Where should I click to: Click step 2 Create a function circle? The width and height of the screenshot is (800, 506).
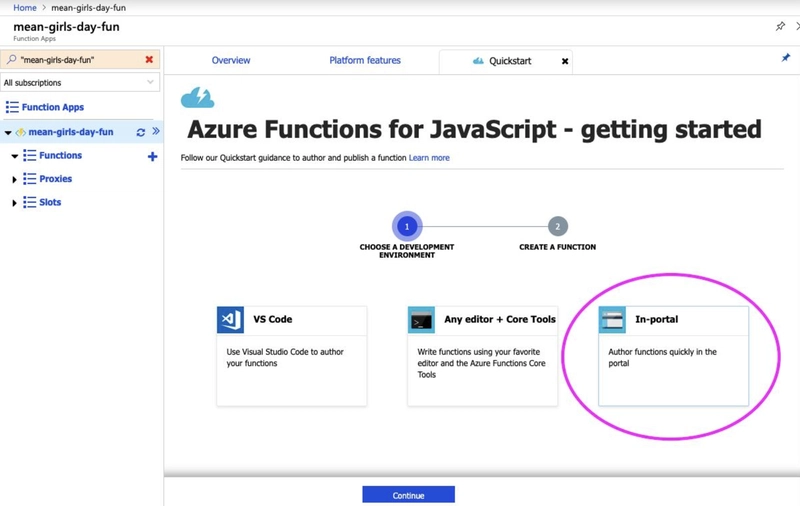click(x=558, y=226)
